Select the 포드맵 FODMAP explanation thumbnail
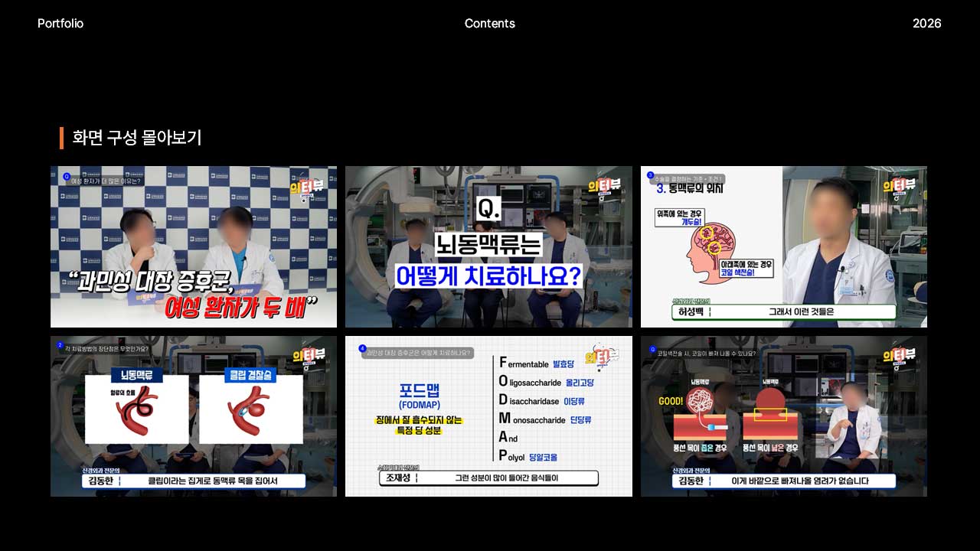This screenshot has height=551, width=980. coord(488,416)
